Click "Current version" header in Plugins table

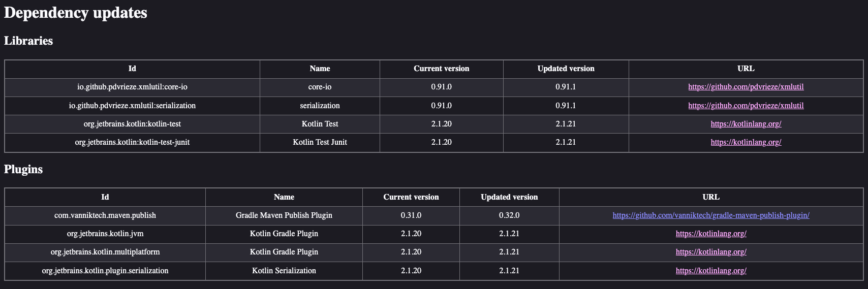[x=411, y=197]
